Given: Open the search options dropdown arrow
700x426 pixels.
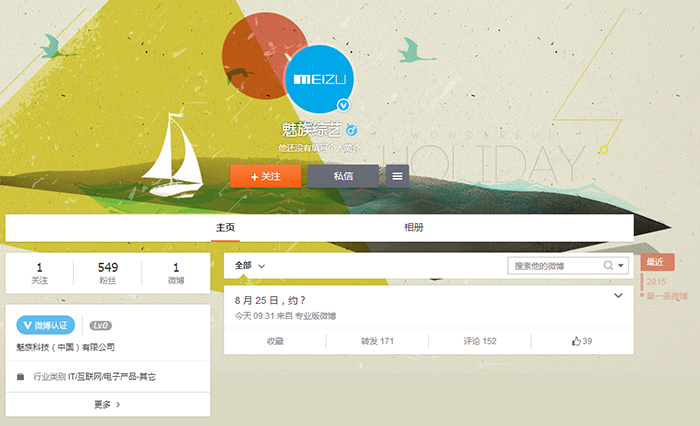Looking at the screenshot, I should (x=621, y=266).
